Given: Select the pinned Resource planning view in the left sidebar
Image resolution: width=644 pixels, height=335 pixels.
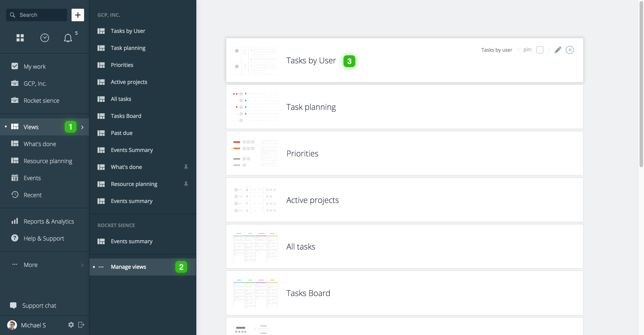Looking at the screenshot, I should pyautogui.click(x=44, y=161).
